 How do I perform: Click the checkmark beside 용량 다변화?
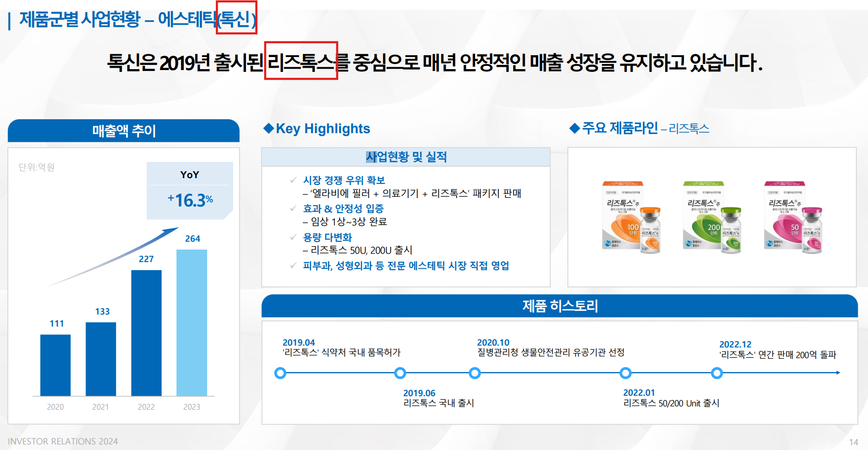pyautogui.click(x=293, y=237)
